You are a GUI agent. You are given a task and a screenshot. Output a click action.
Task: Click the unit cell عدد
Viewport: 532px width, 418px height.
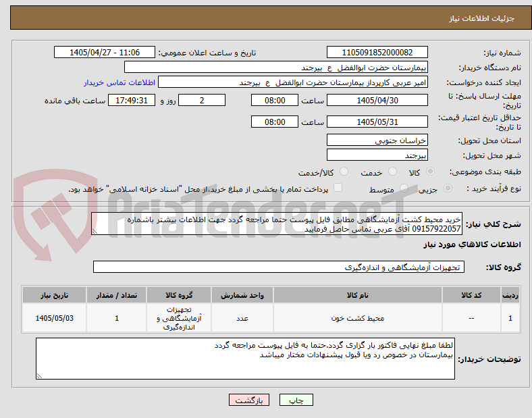[242, 318]
